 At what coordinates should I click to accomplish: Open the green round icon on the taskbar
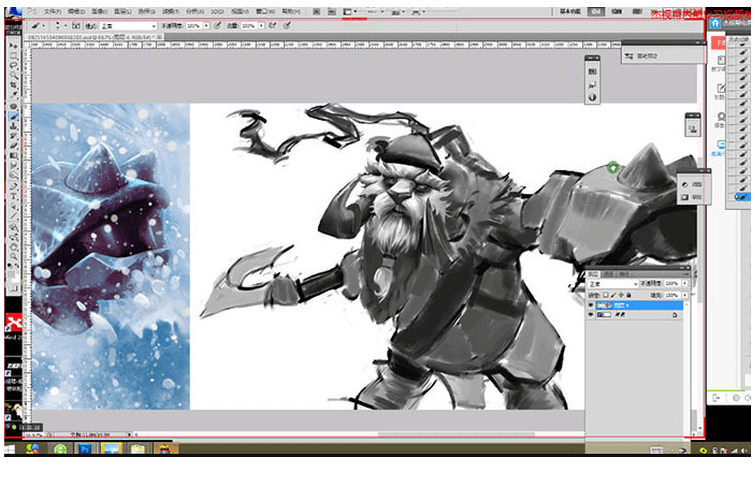pos(60,449)
